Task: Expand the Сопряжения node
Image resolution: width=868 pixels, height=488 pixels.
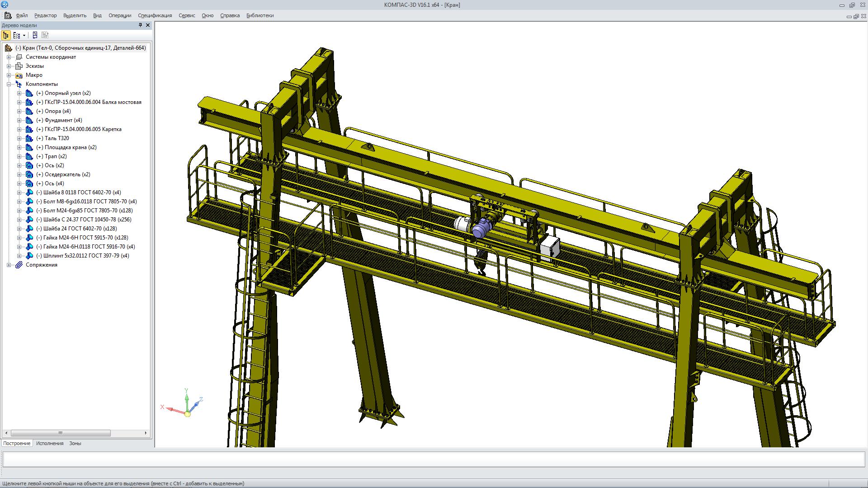Action: coord(9,265)
